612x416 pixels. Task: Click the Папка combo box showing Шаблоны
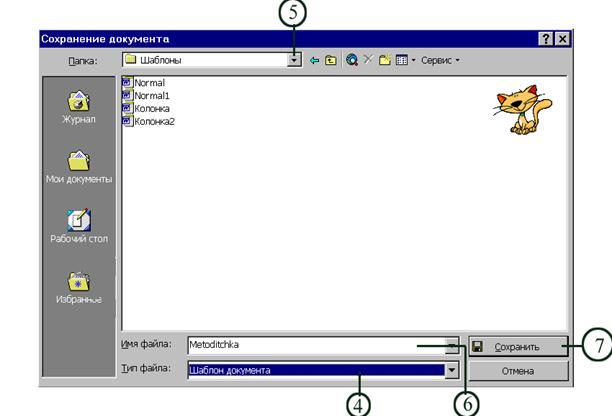tap(212, 60)
